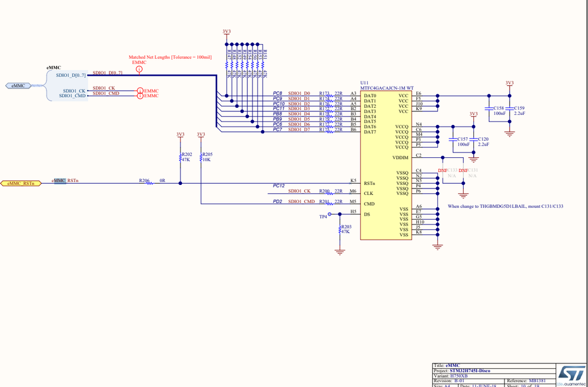588x387 pixels.
Task: Select the CLK pin label on U11
Action: click(x=369, y=194)
